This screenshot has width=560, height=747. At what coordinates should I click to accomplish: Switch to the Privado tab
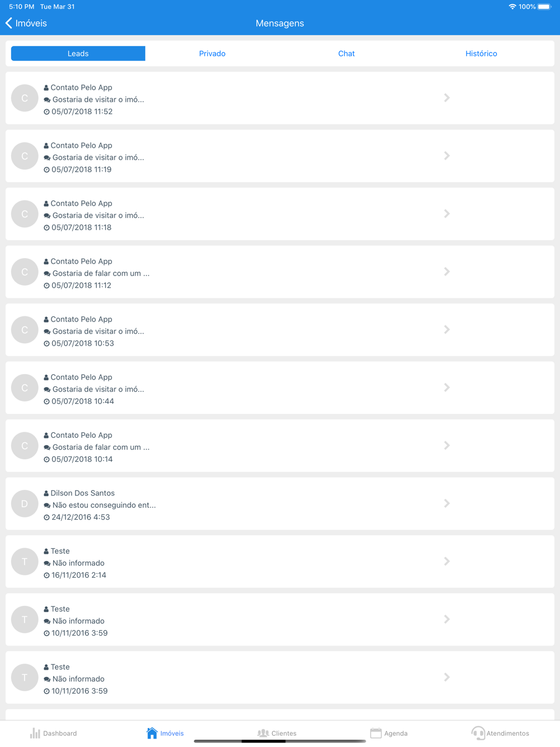point(212,53)
